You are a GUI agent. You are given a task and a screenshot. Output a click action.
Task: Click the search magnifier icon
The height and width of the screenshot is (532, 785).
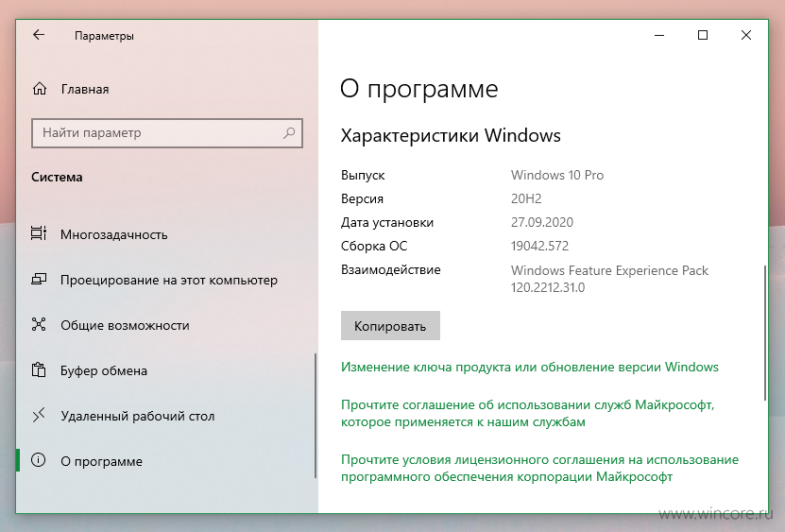[x=289, y=132]
